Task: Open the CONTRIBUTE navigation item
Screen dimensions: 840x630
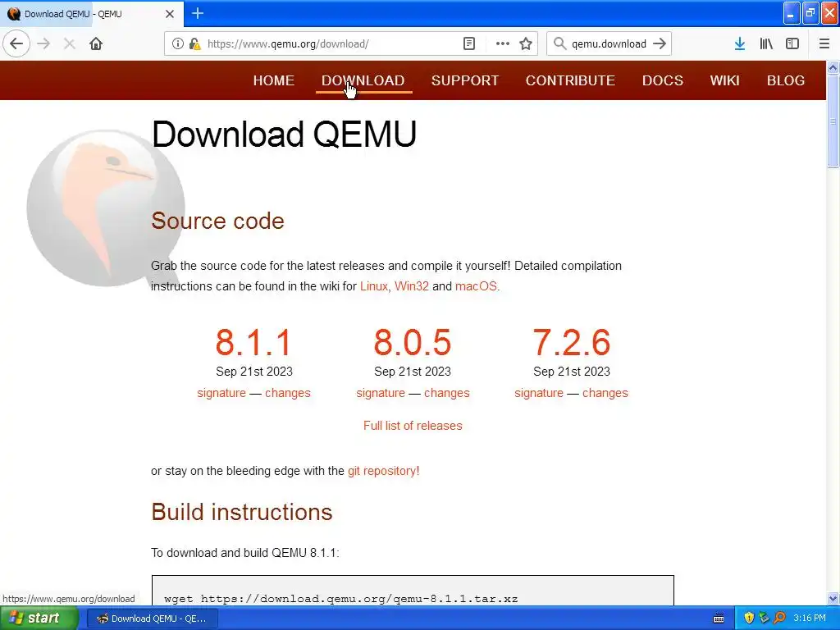Action: point(571,80)
